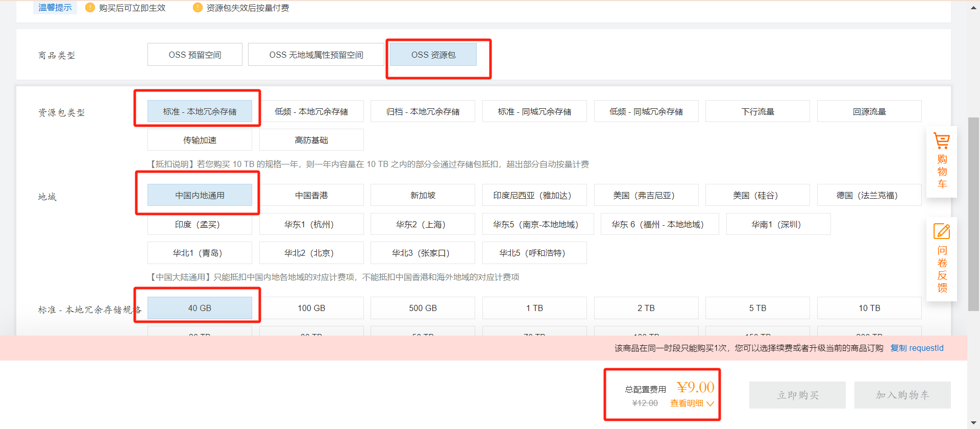Copy the requestId via 复制 requestId link
Screen dimensions: 980x429
[917, 348]
